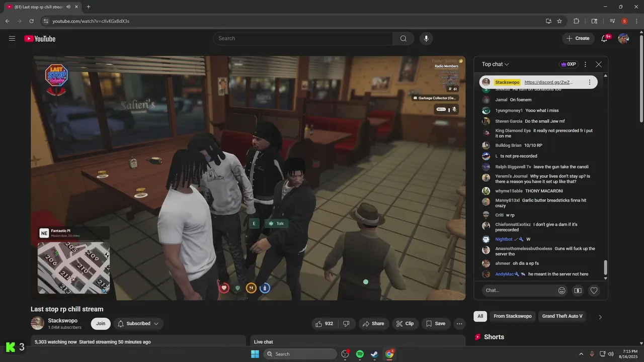
Task: Show hidden system tray icons
Action: (x=581, y=354)
